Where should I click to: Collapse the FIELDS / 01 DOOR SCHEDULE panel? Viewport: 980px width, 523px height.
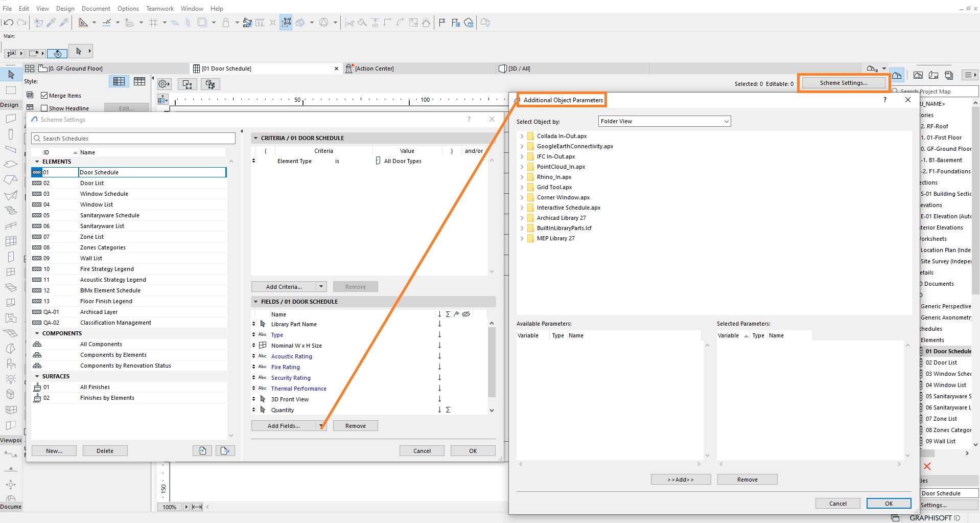(256, 302)
